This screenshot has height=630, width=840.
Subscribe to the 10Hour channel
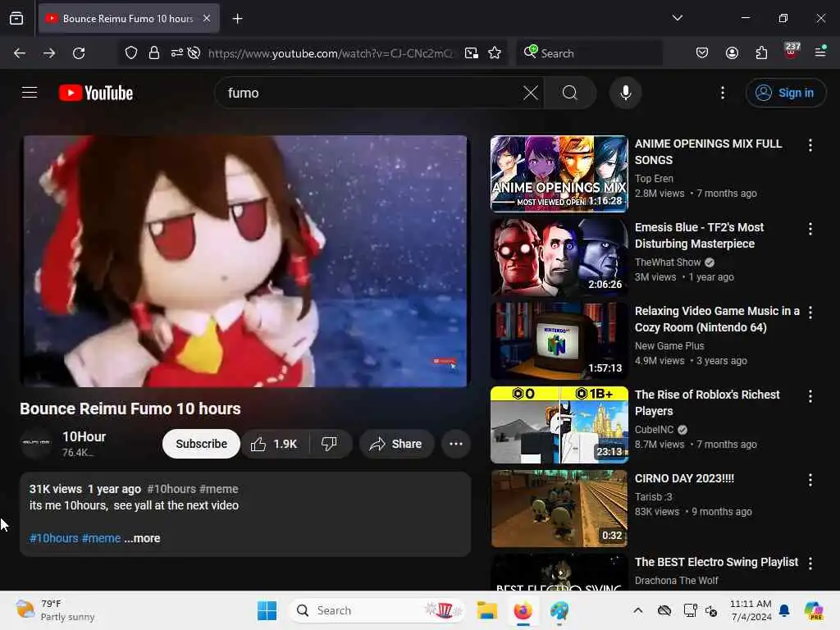tap(202, 444)
